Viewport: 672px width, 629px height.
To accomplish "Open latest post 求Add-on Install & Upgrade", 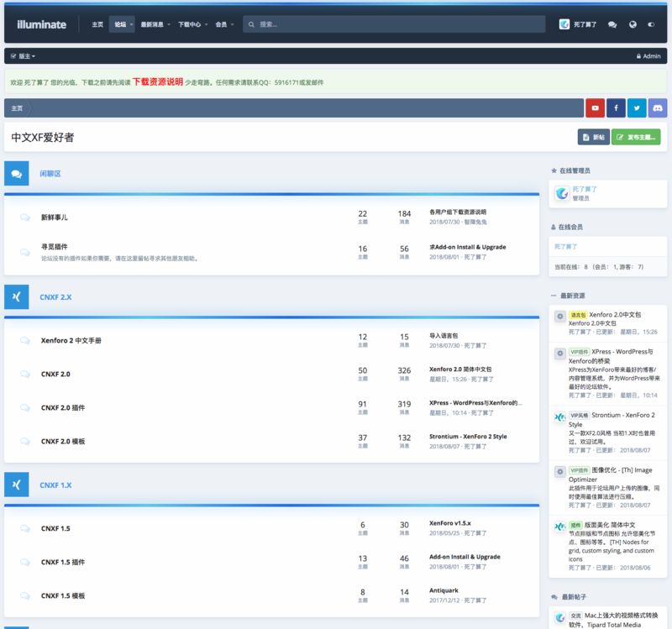I will 468,247.
